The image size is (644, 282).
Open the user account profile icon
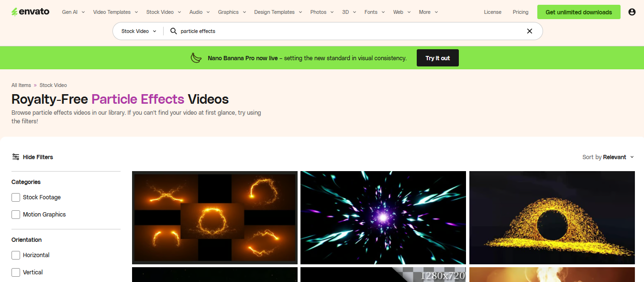point(632,12)
